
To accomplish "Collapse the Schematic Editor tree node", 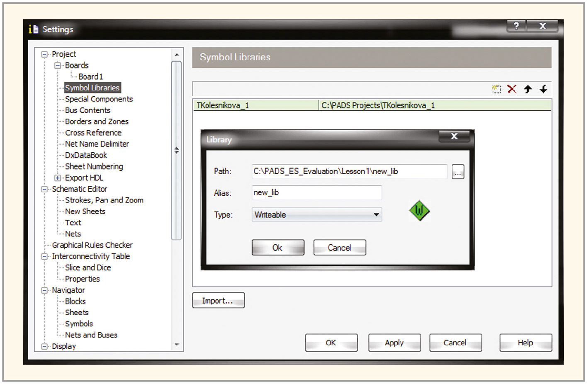I will pos(44,189).
